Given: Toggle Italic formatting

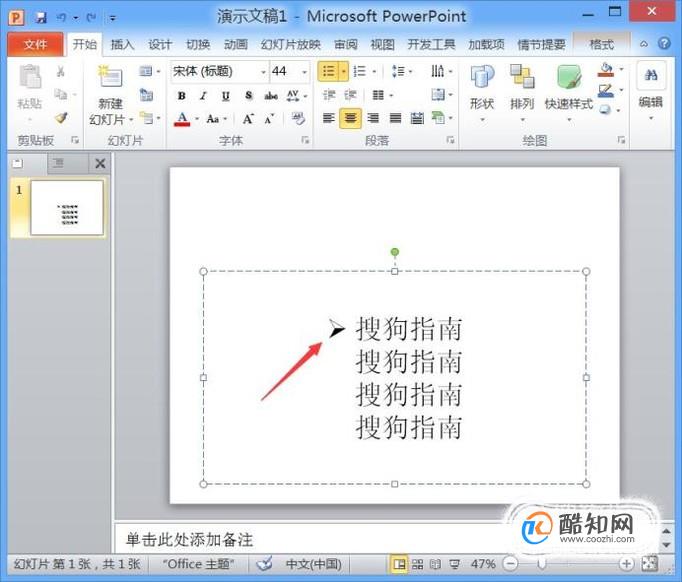Looking at the screenshot, I should tap(203, 96).
